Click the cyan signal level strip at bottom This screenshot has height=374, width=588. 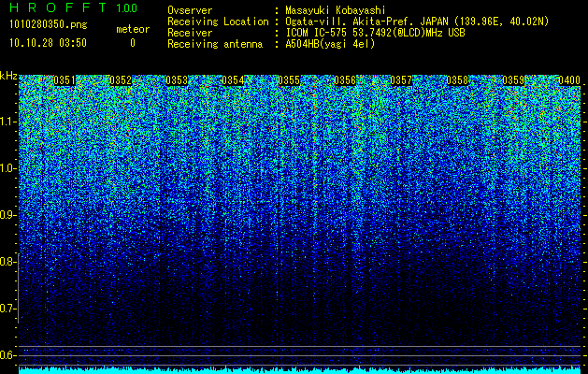click(300, 370)
